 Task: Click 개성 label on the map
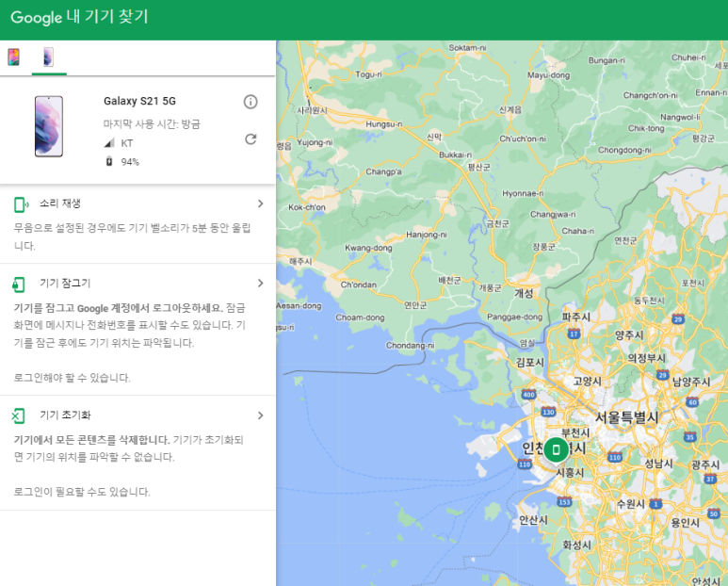[524, 293]
